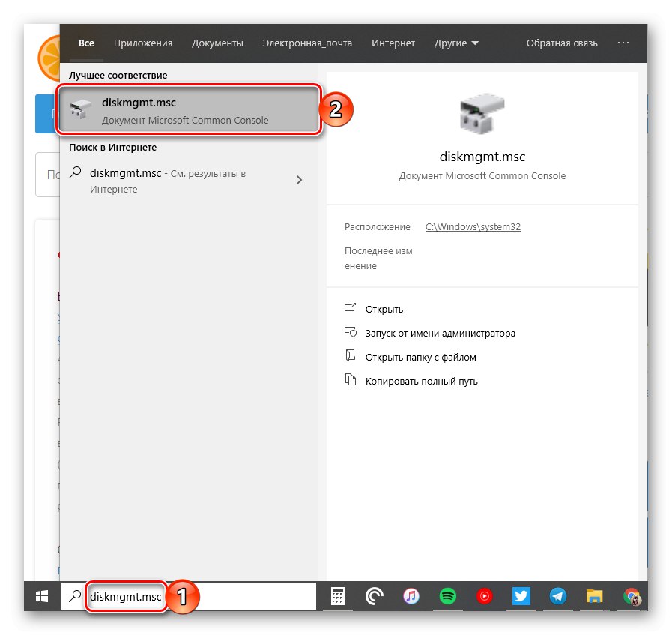Start iTunes from the taskbar
Screen dimensions: 672x635
tap(411, 596)
